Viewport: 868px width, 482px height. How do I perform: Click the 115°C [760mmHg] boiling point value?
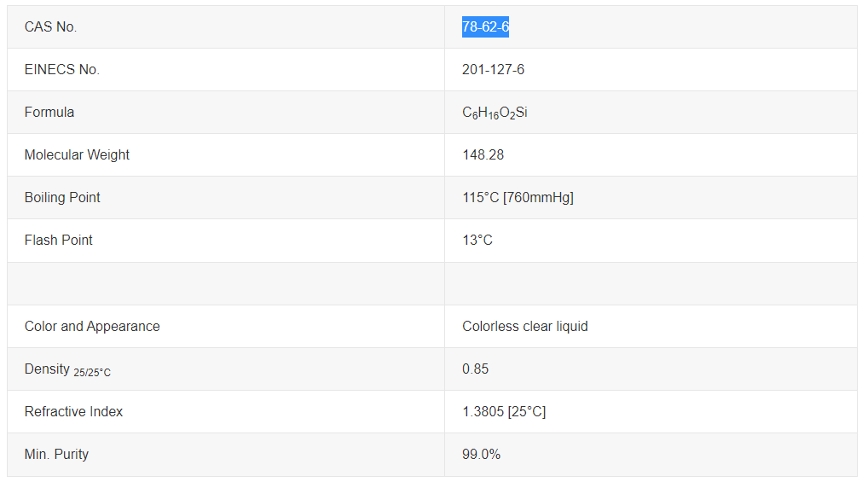(x=518, y=198)
